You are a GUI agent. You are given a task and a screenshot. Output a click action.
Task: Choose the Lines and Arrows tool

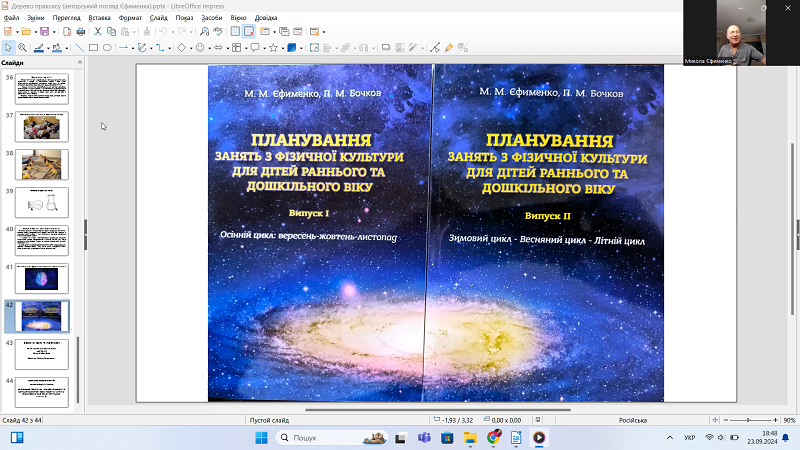tap(123, 47)
